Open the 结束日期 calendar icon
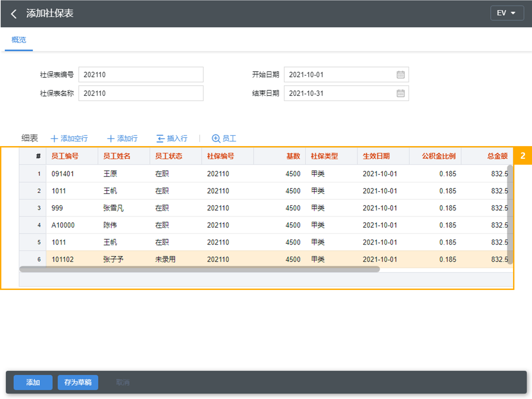The width and height of the screenshot is (532, 399). click(401, 93)
